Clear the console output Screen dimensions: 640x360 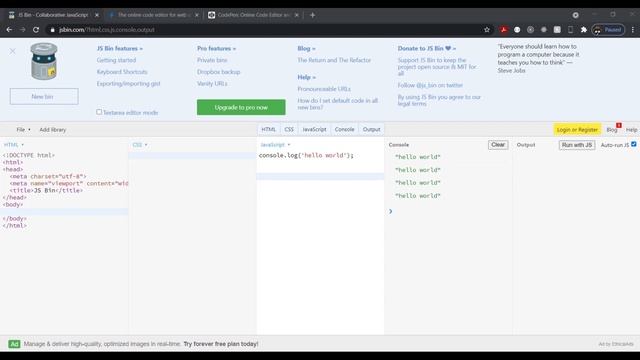[x=498, y=145]
